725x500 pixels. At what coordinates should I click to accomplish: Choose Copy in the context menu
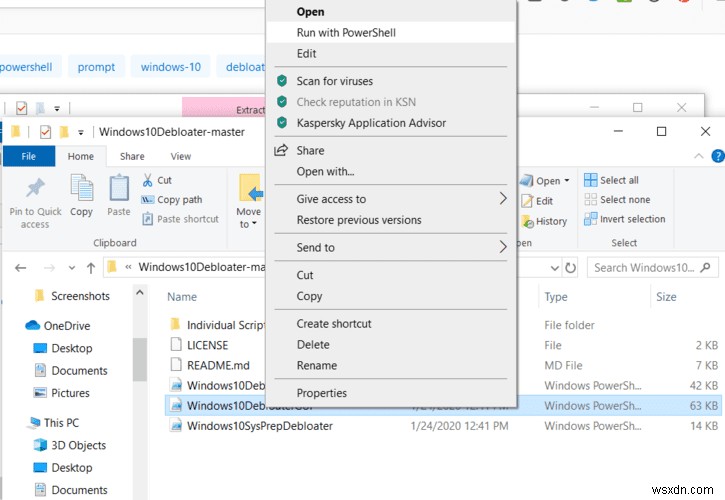pyautogui.click(x=391, y=296)
